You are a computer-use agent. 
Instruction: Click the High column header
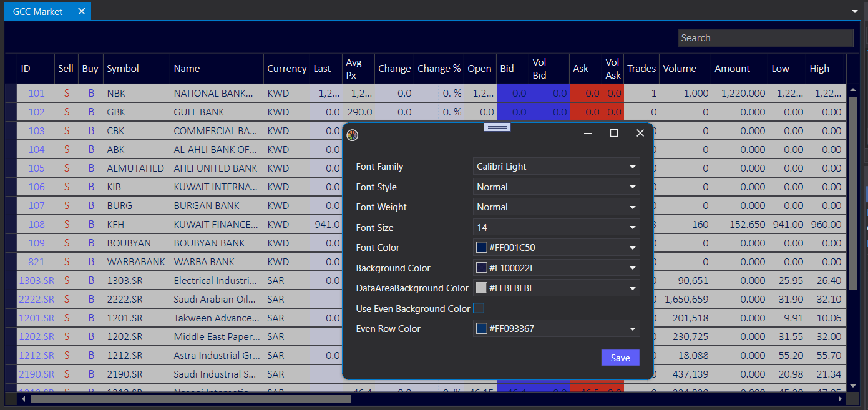click(x=825, y=69)
